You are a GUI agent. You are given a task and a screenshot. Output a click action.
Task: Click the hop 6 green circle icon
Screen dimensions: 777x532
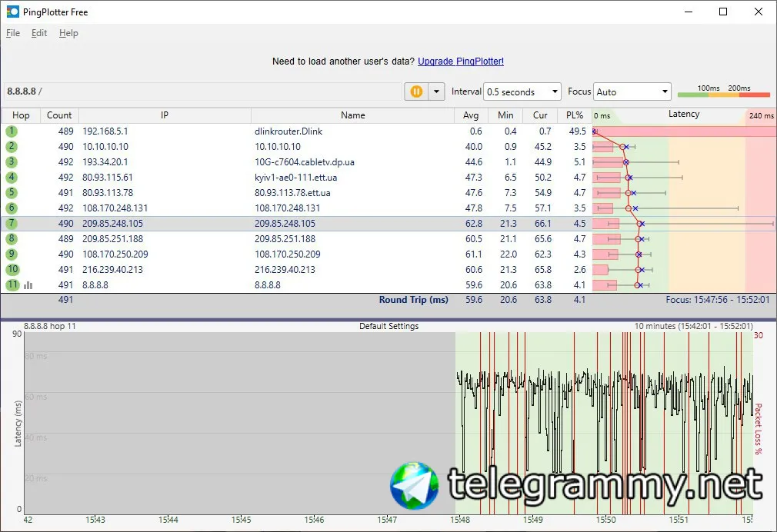point(12,208)
